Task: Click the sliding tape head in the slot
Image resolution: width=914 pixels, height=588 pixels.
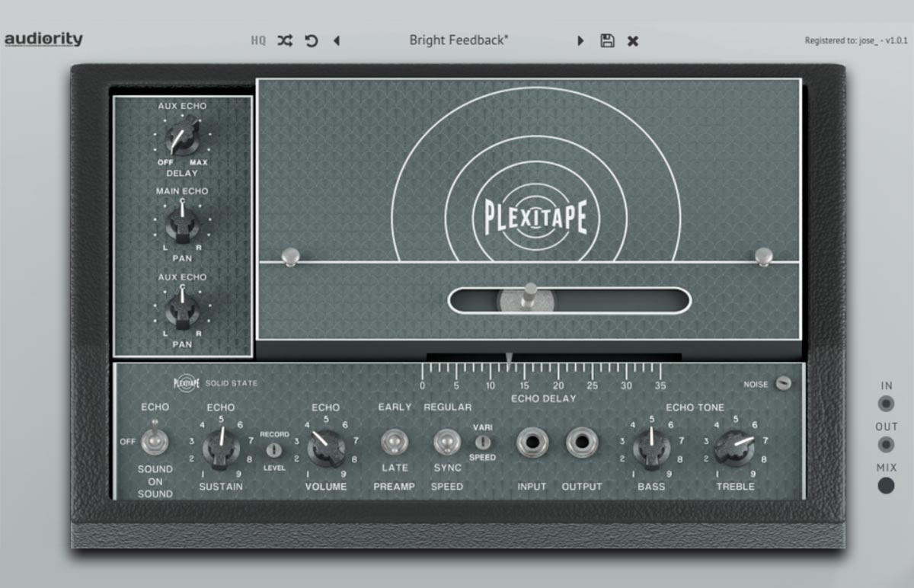Action: tap(528, 298)
